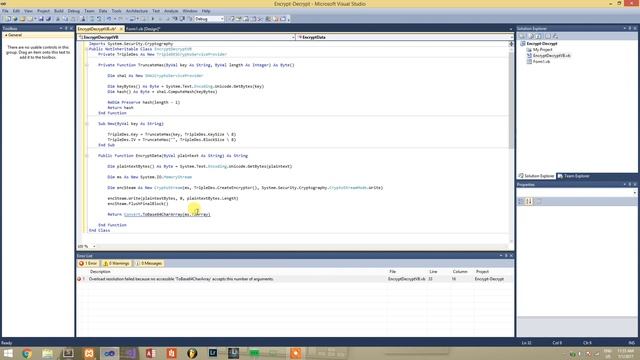Screen dimensions: 640x360
Task: Open the EncryptDecryptVB class dropdown
Action: (186, 37)
